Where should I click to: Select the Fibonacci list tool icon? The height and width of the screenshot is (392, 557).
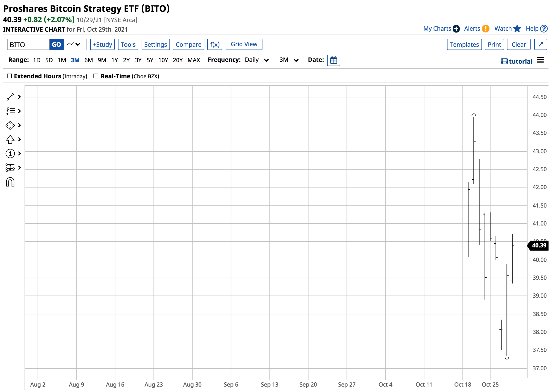click(10, 111)
